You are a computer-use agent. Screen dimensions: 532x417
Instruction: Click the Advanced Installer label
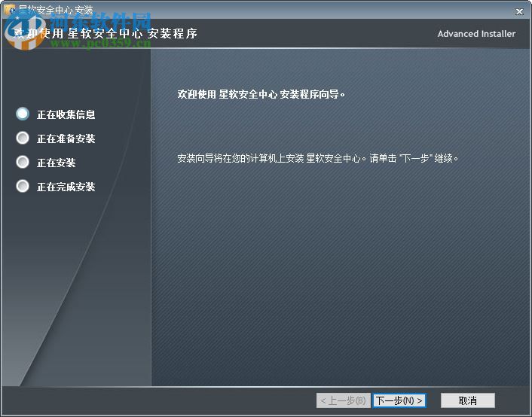pyautogui.click(x=476, y=34)
